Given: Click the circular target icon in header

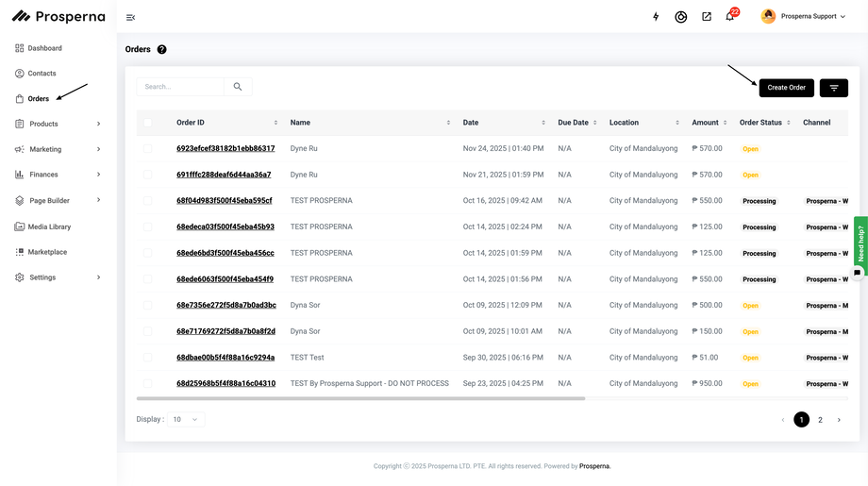Looking at the screenshot, I should [681, 17].
